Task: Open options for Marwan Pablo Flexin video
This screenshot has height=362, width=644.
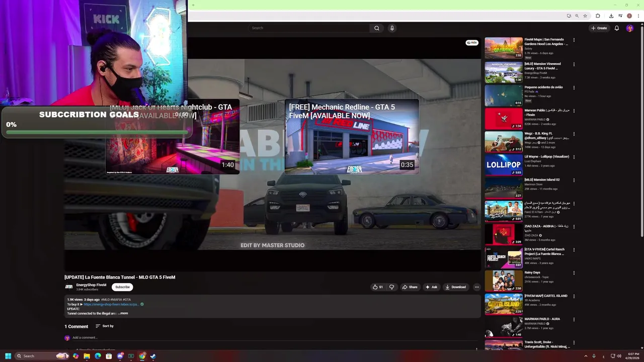Action: click(x=574, y=111)
